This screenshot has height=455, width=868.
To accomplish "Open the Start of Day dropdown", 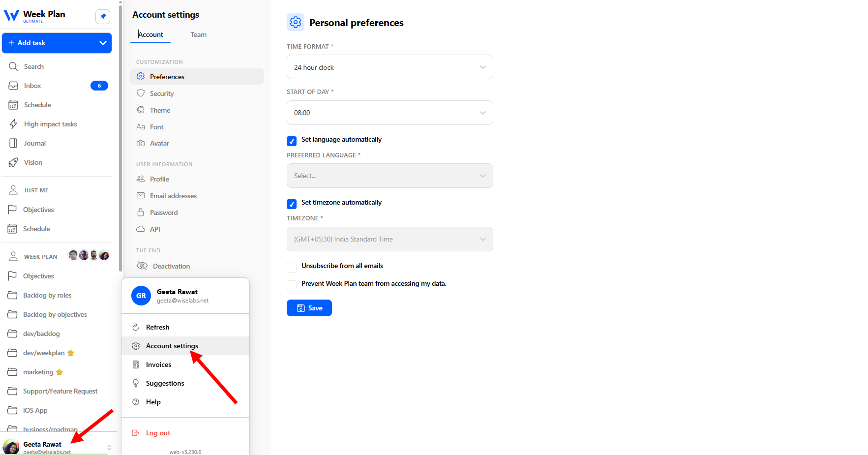I will 390,113.
